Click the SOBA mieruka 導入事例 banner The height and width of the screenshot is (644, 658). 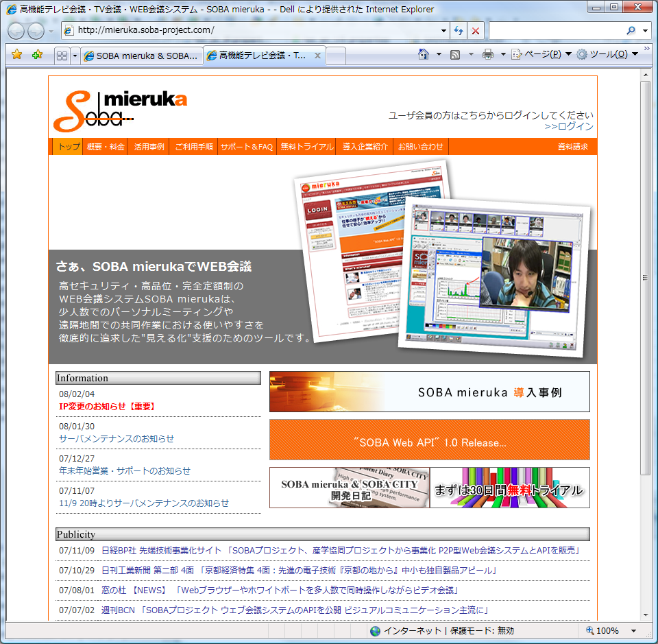coord(429,392)
